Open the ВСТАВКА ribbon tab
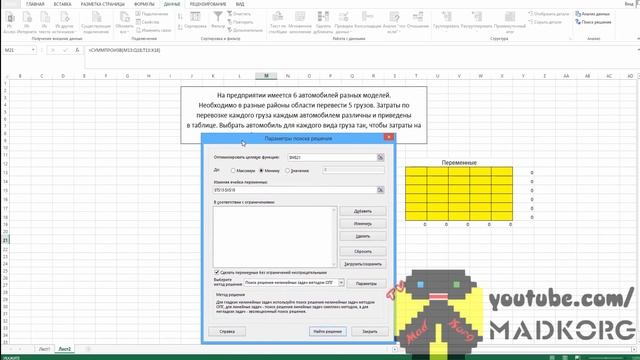This screenshot has height=360, width=640. [62, 4]
